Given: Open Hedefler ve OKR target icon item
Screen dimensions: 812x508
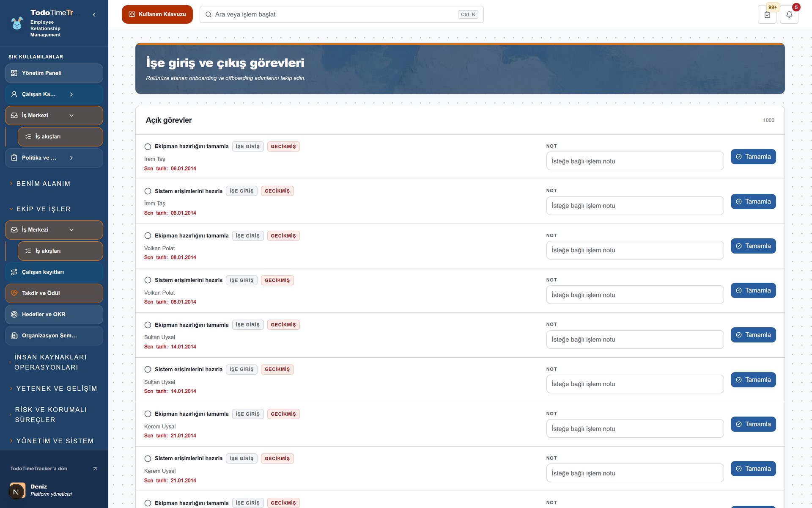Looking at the screenshot, I should 54,315.
